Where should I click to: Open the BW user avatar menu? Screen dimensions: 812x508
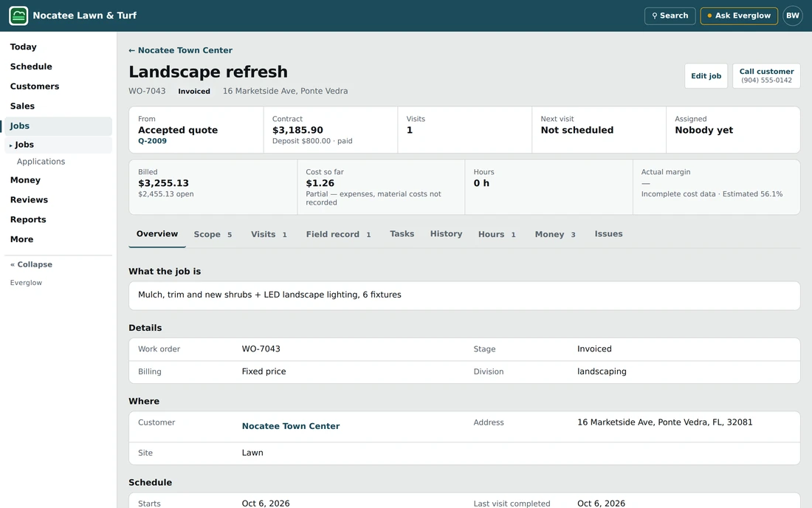click(792, 16)
